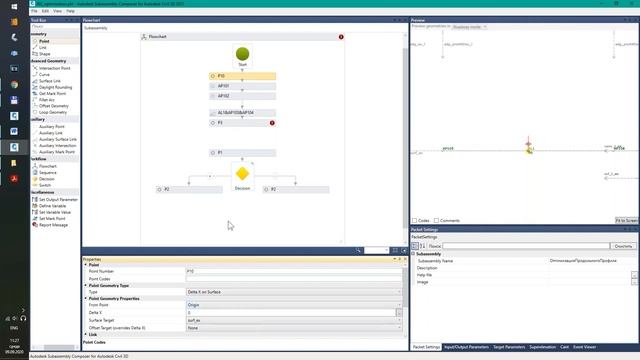Viewport: 640px width, 360px height.
Task: Open the Offset Target dropdown showing None
Action: point(293,328)
